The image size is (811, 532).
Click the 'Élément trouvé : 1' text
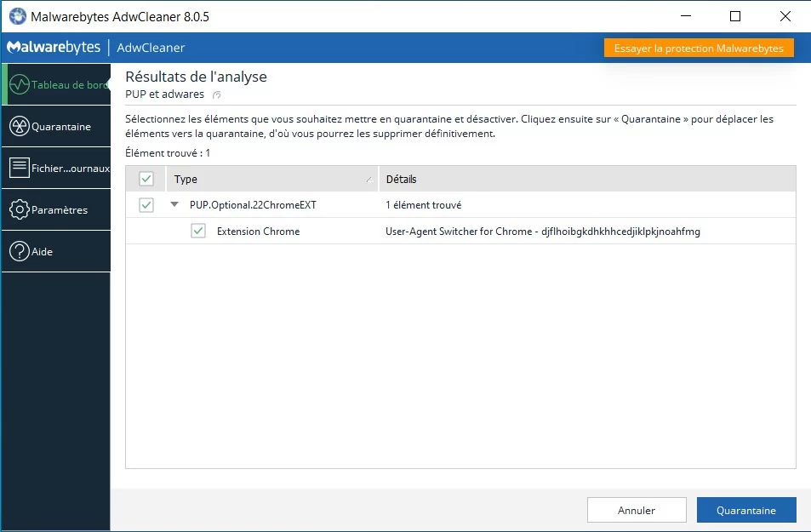click(x=168, y=152)
